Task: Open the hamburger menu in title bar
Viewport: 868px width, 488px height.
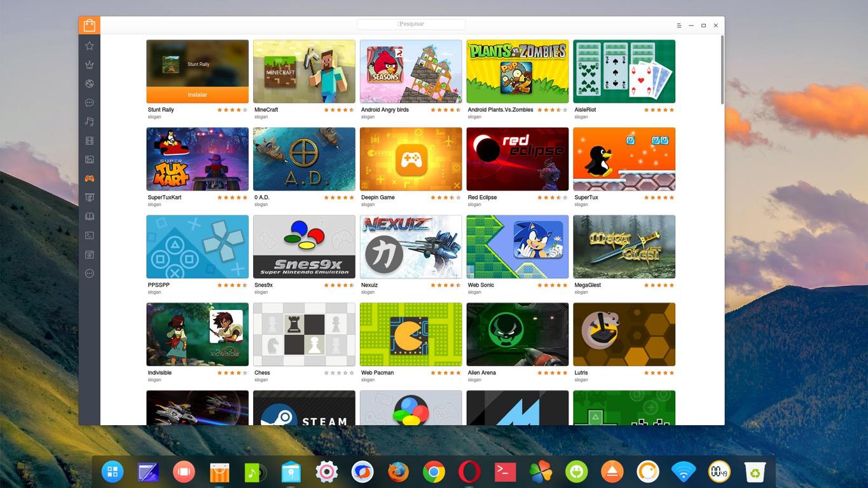Action: [679, 25]
